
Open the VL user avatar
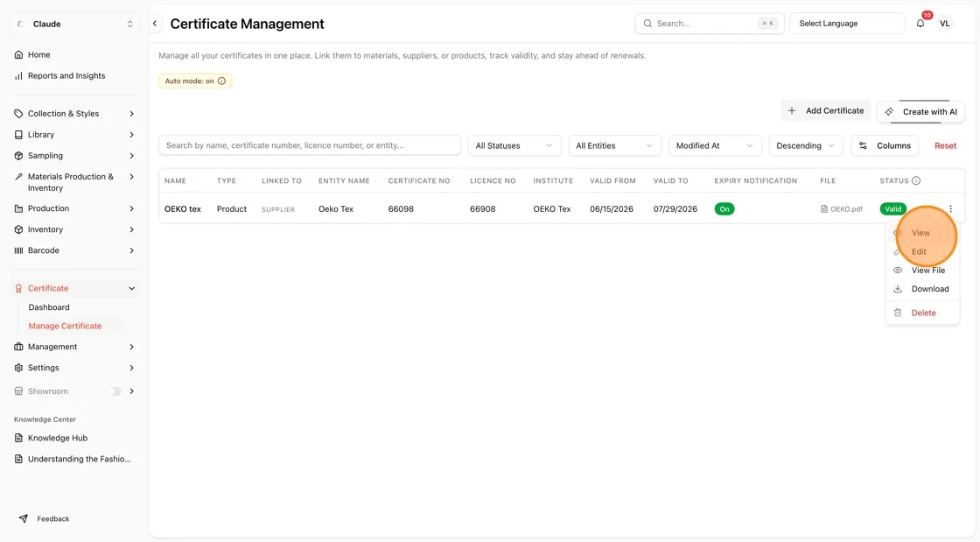(x=944, y=24)
